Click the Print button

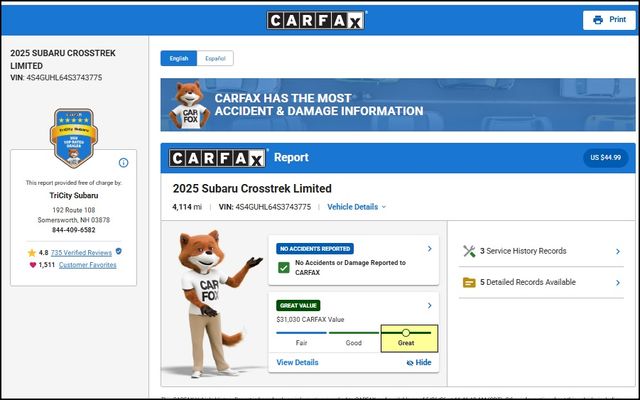point(609,20)
